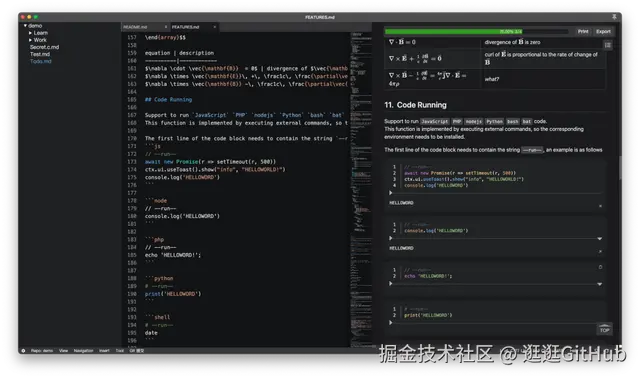Click editor line 159 'equation | description'
The height and width of the screenshot is (378, 640).
(x=179, y=53)
